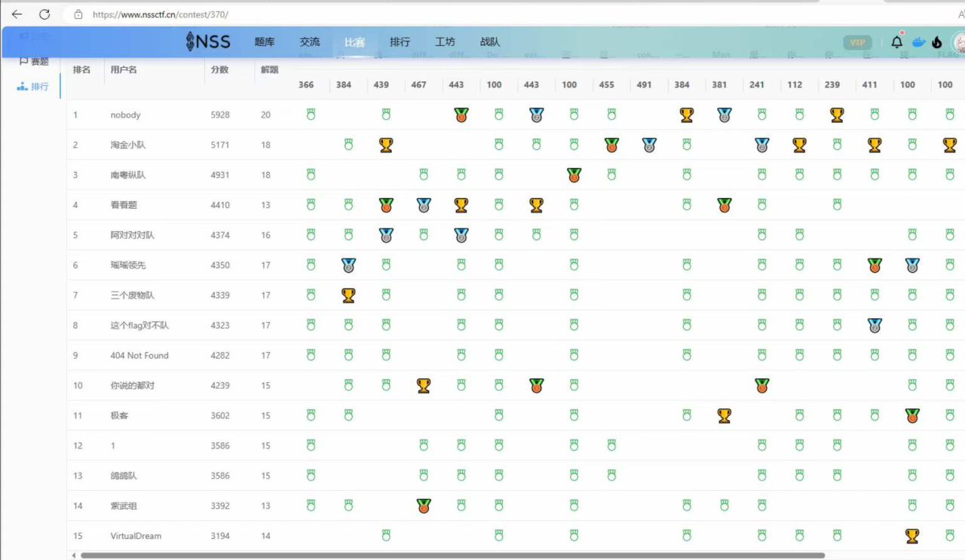Click the user avatar in navbar
Viewport: 965px width, 560px height.
pos(959,43)
